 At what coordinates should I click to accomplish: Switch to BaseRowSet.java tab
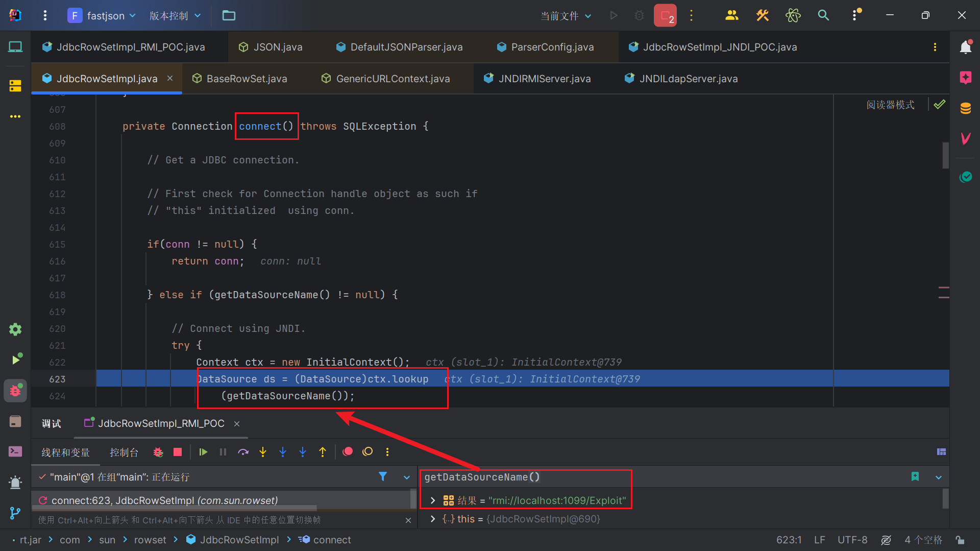tap(239, 79)
